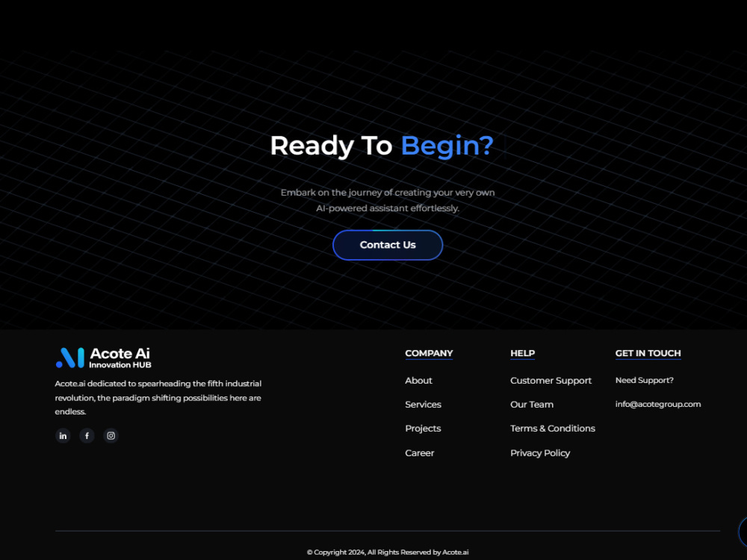
Task: Click the Need Support? text
Action: (x=645, y=380)
